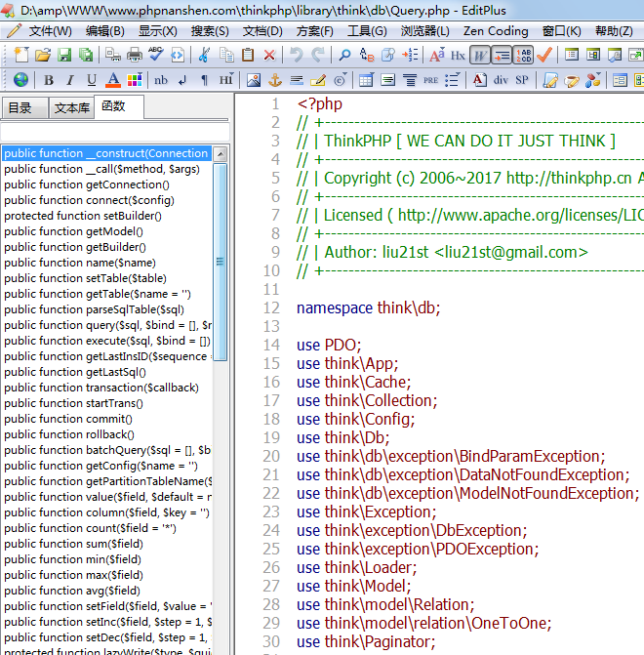Click the function search input field
This screenshot has width=644, height=655.
point(115,132)
